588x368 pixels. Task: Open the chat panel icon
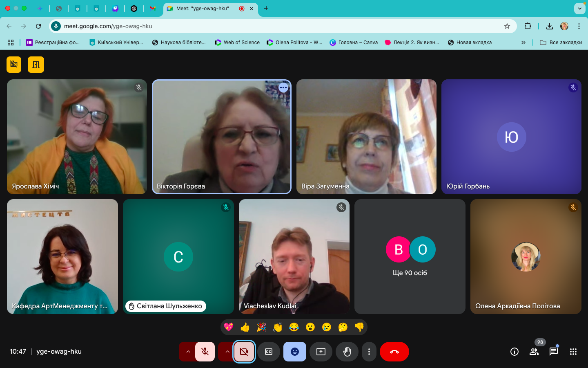point(553,352)
